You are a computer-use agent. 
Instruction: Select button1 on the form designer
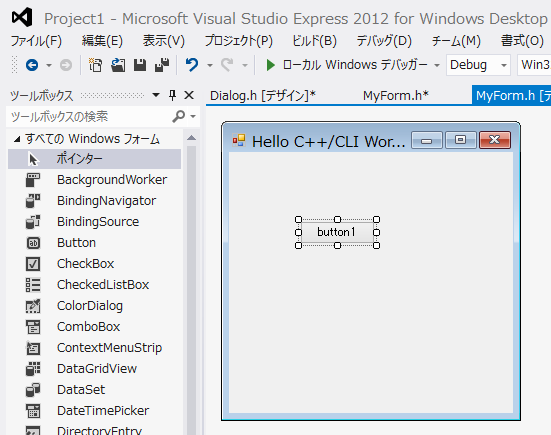(337, 232)
